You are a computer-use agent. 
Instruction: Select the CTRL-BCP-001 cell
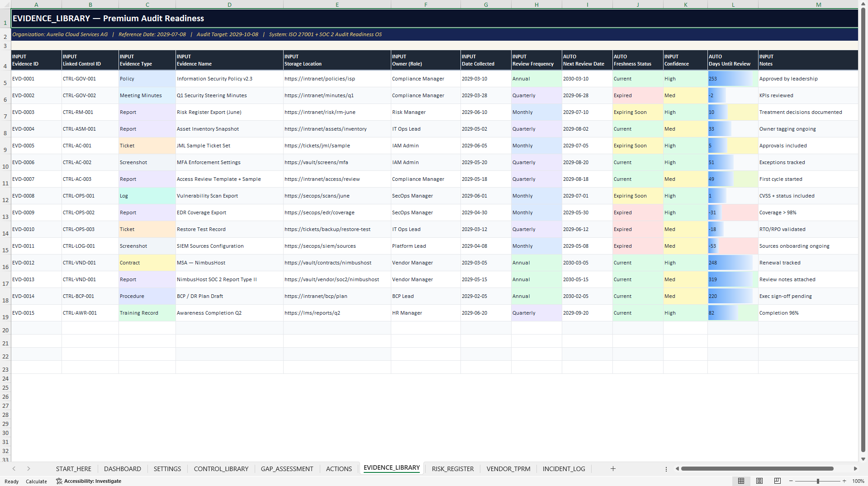[90, 296]
